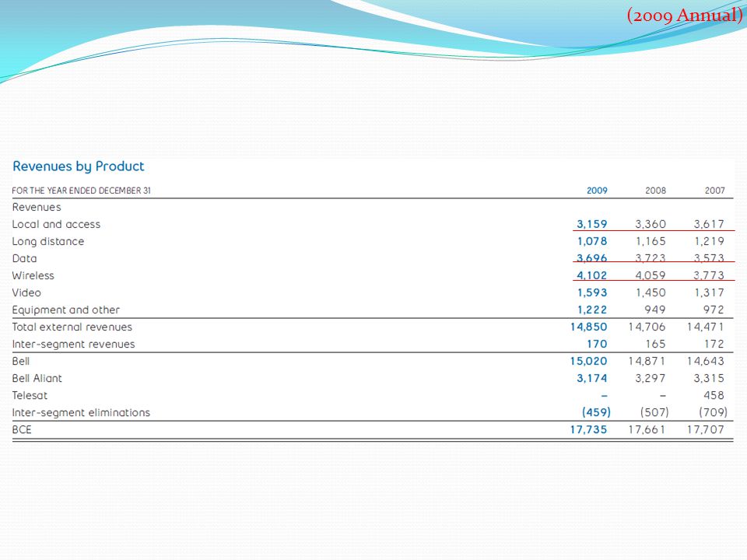The image size is (747, 560).
Task: Select the "Total external revenues" row label
Action: point(72,327)
